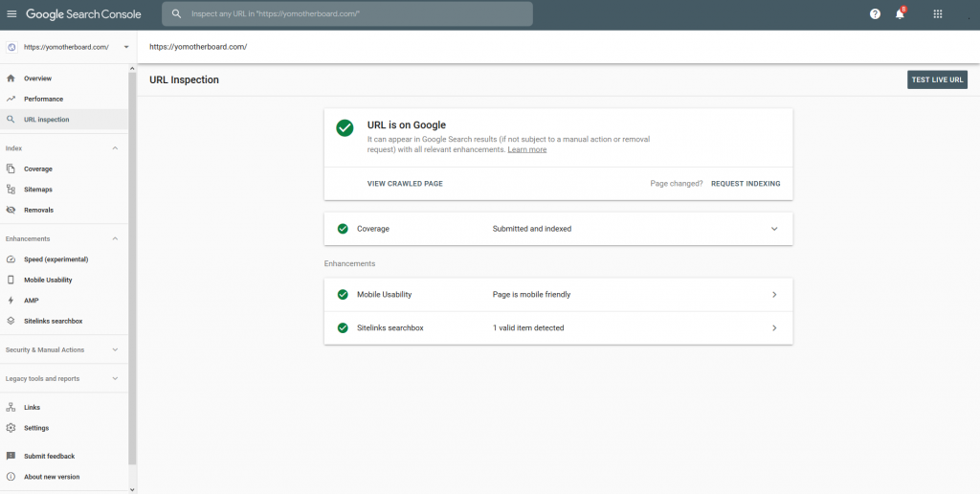Open Mobile Usability details arrow
Viewport: 980px width, 494px height.
(774, 295)
